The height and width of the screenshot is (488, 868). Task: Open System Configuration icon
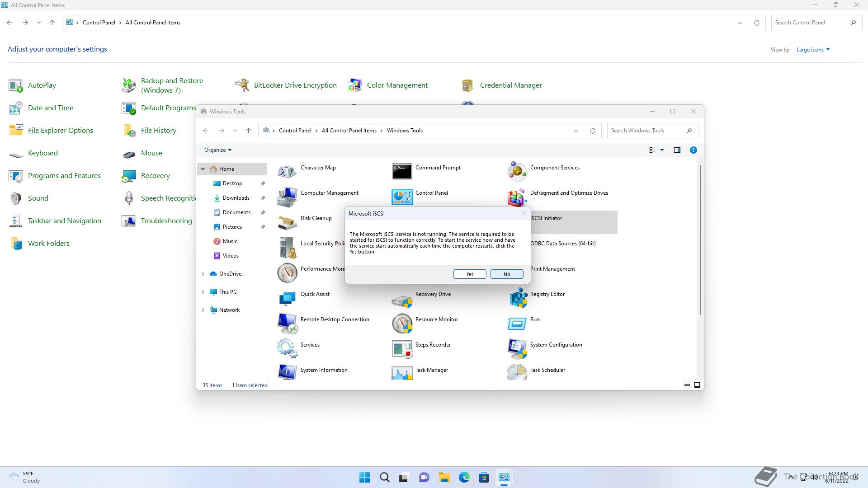pos(517,349)
